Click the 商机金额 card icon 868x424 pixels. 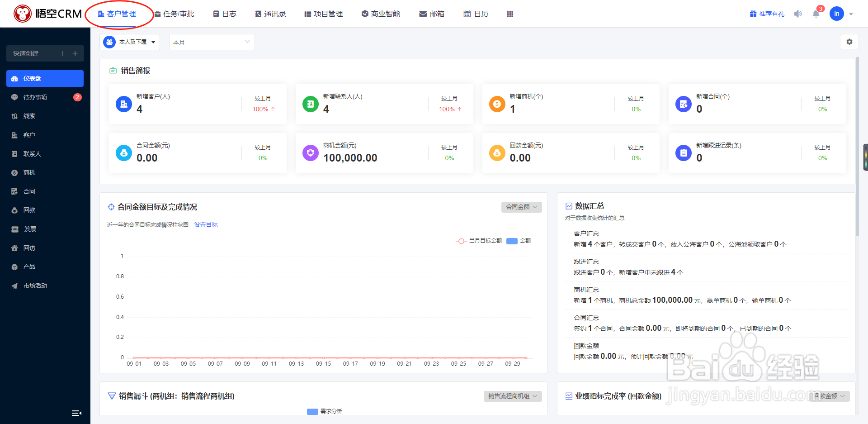coord(311,153)
